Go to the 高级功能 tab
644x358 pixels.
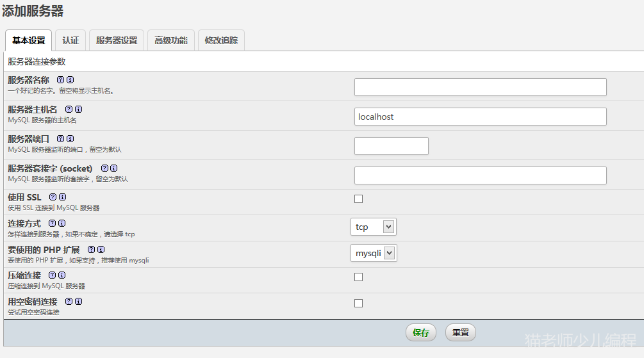tap(171, 40)
